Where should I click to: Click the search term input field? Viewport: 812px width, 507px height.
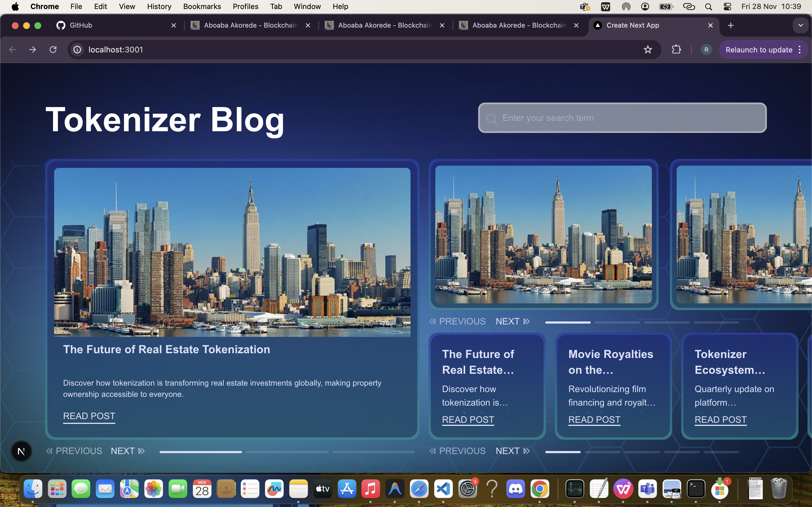tap(622, 118)
